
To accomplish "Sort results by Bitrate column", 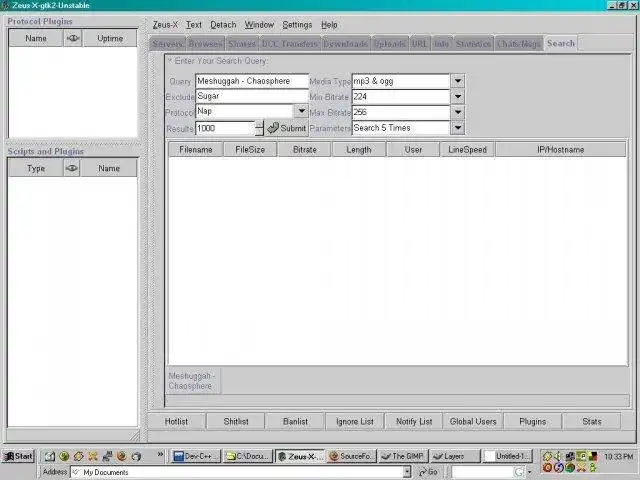I will click(305, 150).
